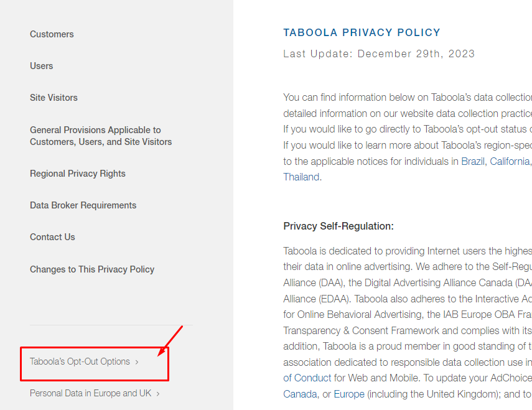This screenshot has width=532, height=410.
Task: Open the Taboola's Opt-Out Options link
Action: coord(80,361)
